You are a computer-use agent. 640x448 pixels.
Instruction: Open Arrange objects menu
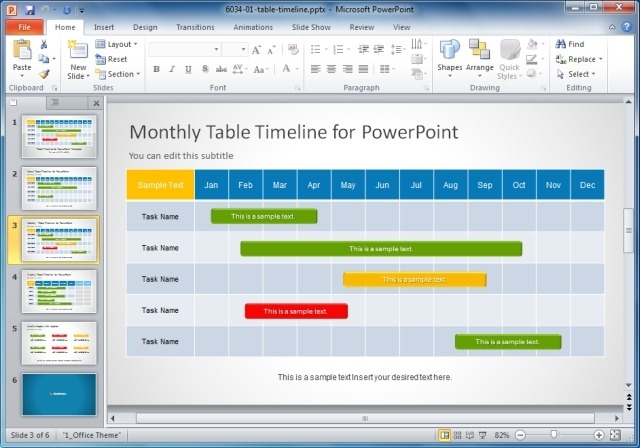(x=480, y=58)
